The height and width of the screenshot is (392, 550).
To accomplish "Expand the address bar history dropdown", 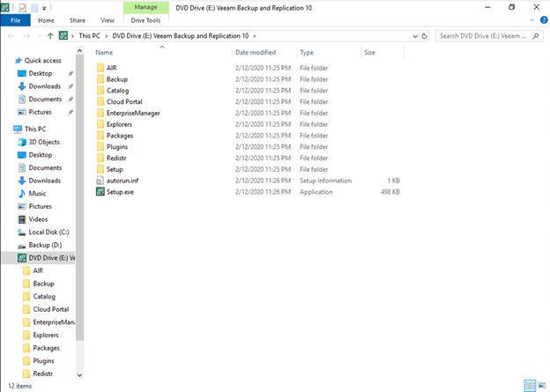I will tap(415, 36).
